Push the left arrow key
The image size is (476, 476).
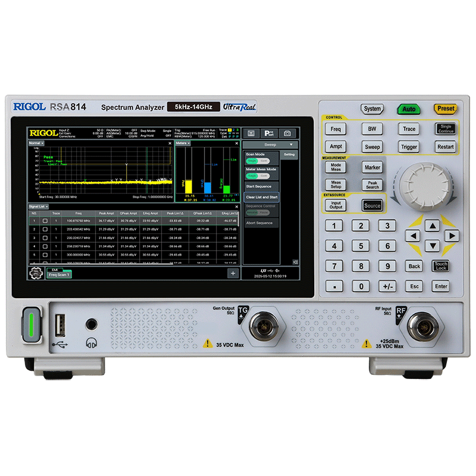pyautogui.click(x=413, y=236)
